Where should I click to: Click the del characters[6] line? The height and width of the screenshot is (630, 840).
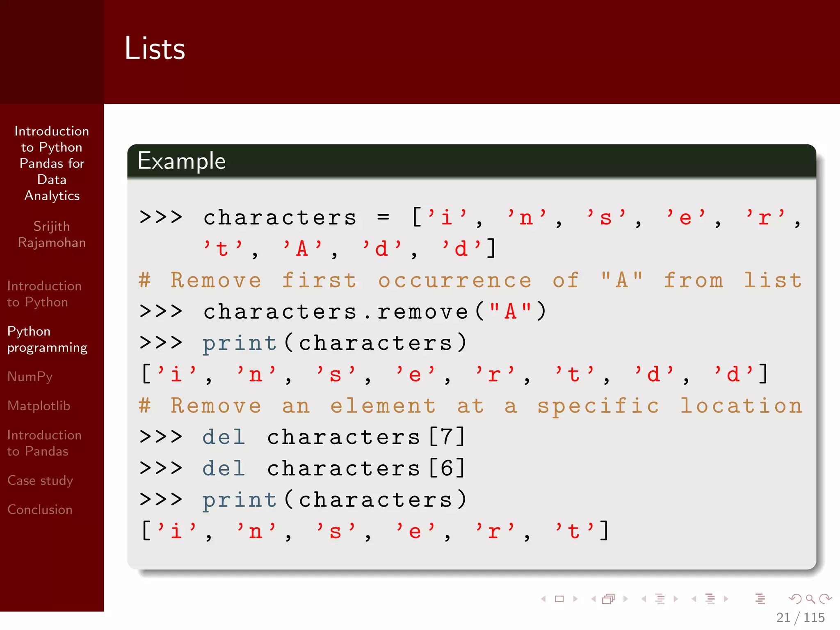[x=303, y=468]
